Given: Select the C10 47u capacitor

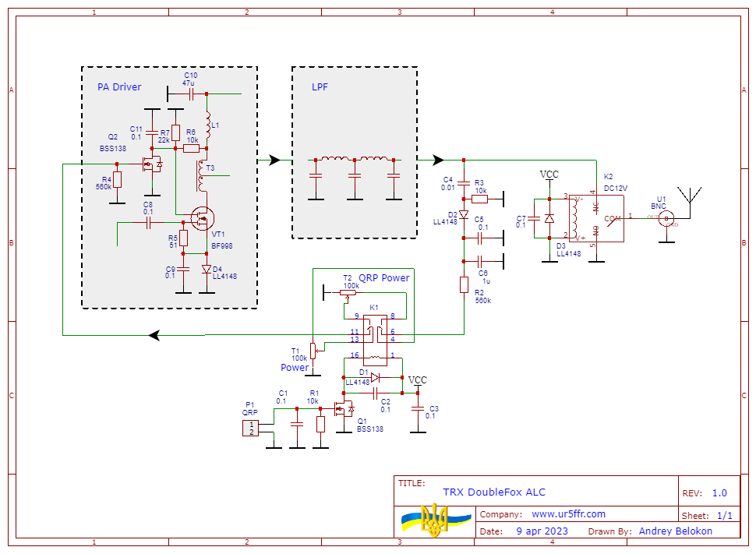Looking at the screenshot, I should [190, 94].
